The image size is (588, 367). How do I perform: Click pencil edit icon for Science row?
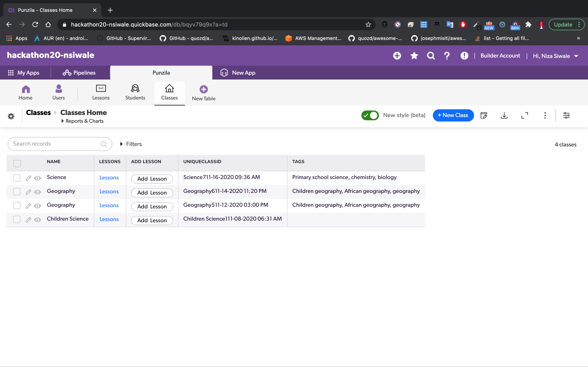point(28,178)
